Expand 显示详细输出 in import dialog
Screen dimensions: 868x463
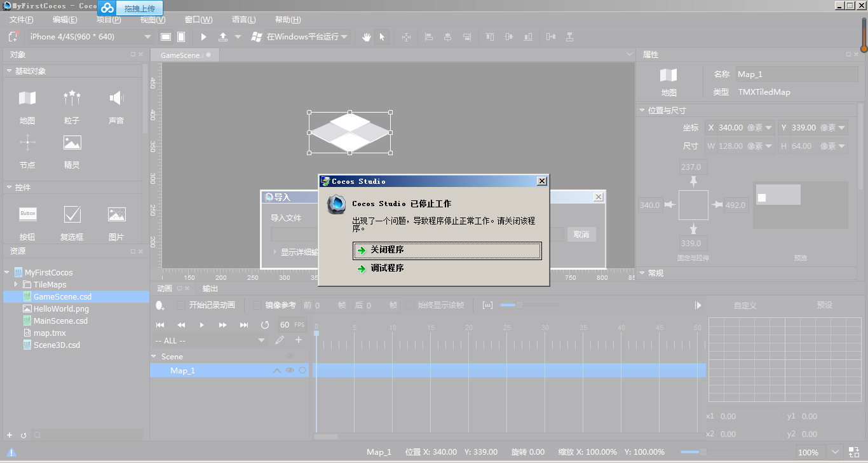point(275,252)
